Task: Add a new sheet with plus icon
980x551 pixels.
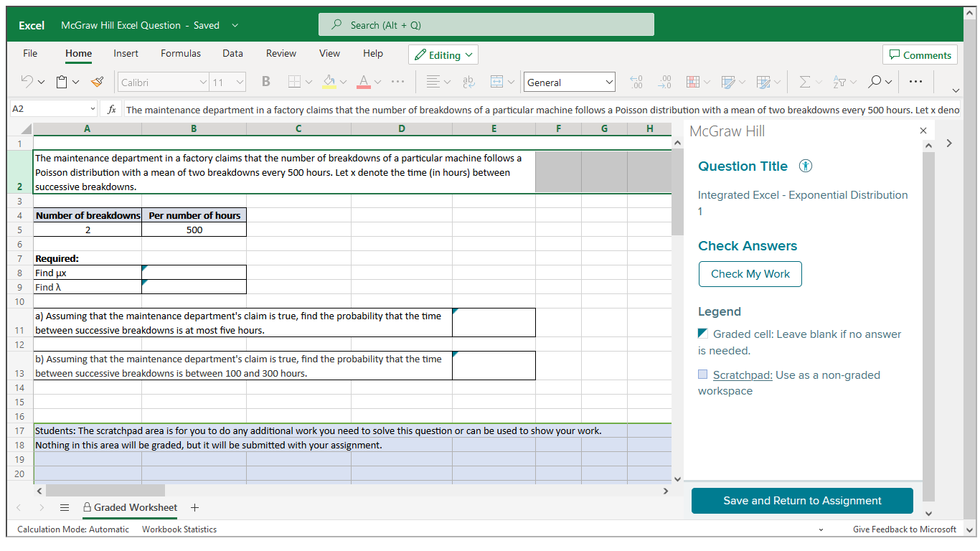Action: point(194,507)
